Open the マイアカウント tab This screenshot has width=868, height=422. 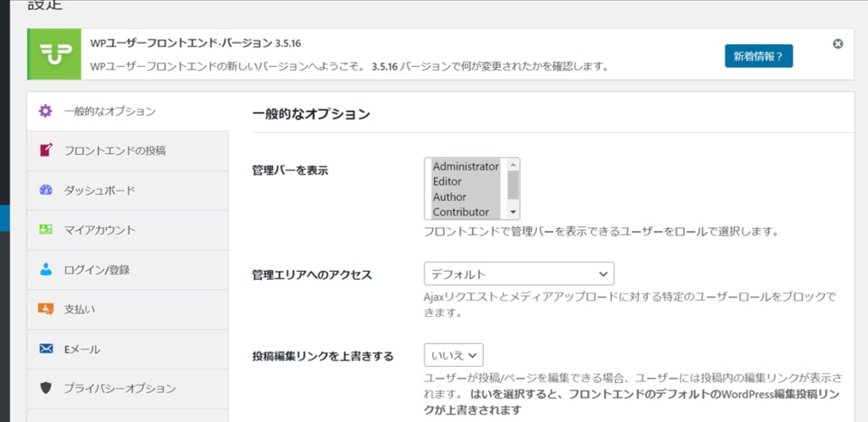click(x=128, y=230)
